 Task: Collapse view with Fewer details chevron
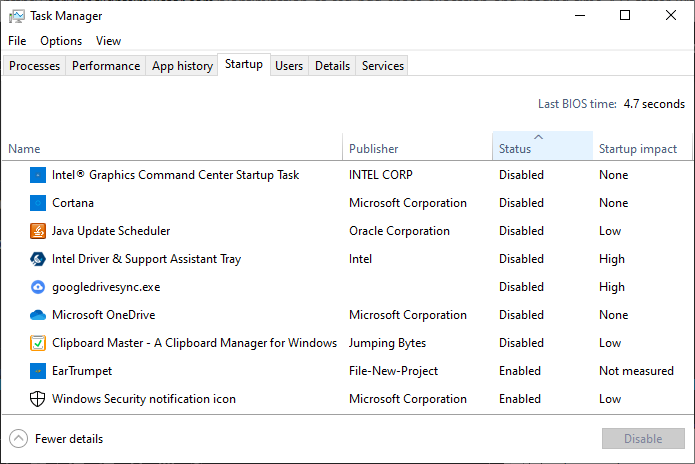click(19, 439)
